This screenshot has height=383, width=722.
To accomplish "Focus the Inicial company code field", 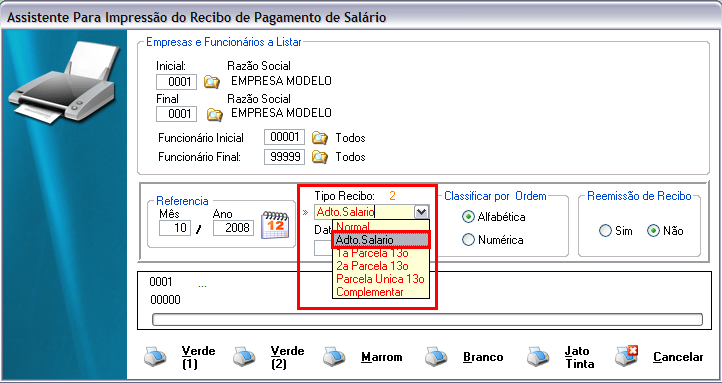I will pos(176,82).
